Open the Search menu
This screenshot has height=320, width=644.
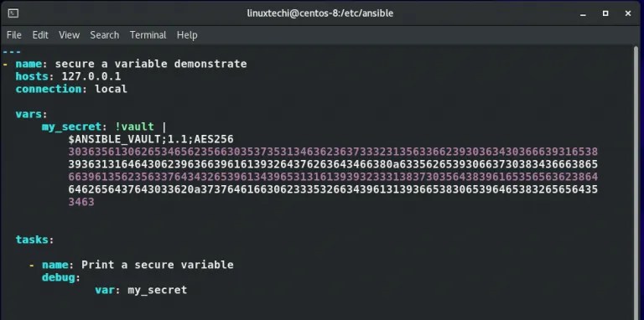coord(105,35)
